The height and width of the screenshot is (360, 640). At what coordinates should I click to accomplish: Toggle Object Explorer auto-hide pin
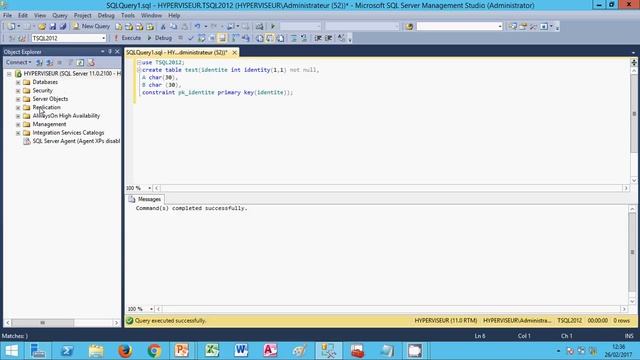pos(110,51)
